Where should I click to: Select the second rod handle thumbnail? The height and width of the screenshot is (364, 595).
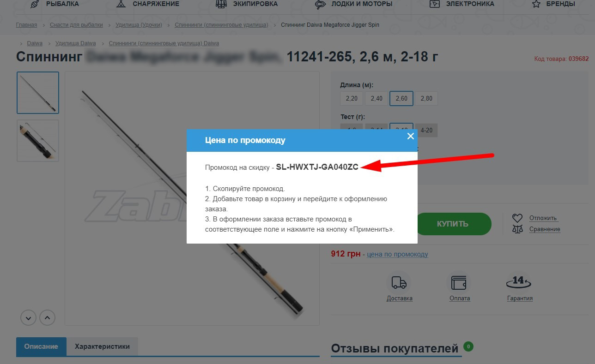[x=38, y=141]
